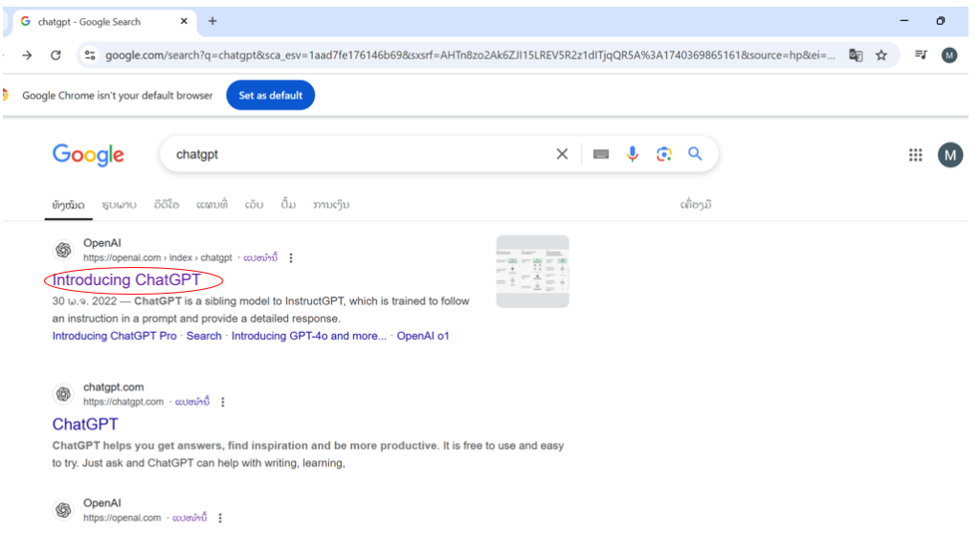
Task: Select the 'chatgpt - Google Search' tab
Action: pos(96,21)
